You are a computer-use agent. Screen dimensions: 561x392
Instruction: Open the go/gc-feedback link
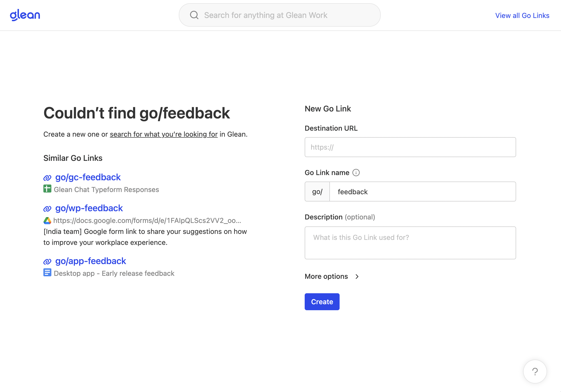88,177
